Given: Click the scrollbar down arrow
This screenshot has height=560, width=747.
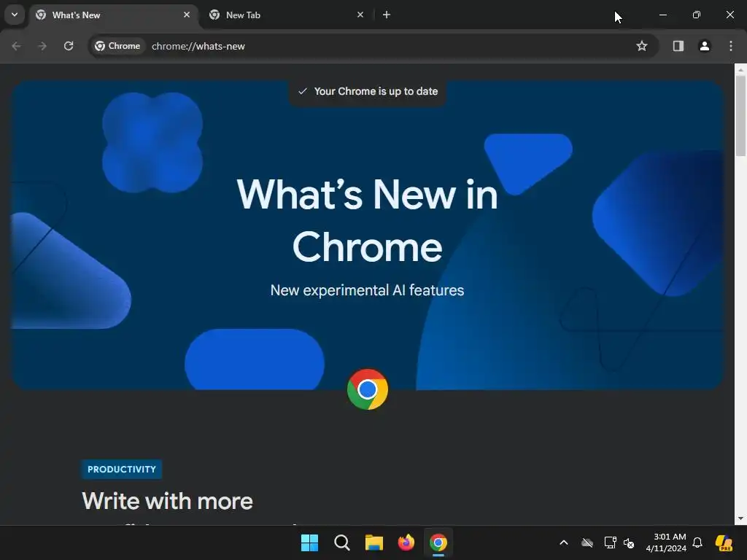Looking at the screenshot, I should [x=740, y=518].
